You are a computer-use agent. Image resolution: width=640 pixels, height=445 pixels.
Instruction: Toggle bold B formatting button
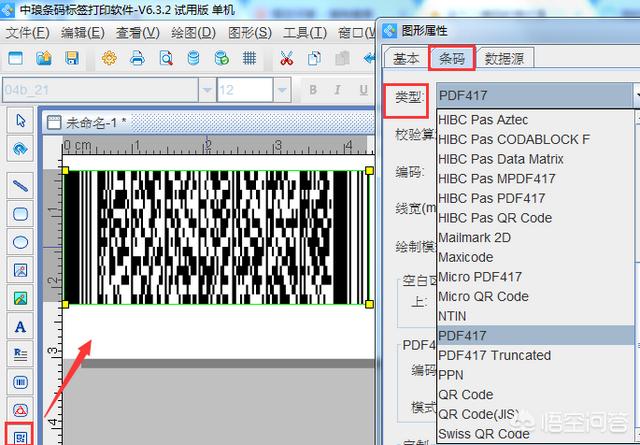[x=313, y=90]
